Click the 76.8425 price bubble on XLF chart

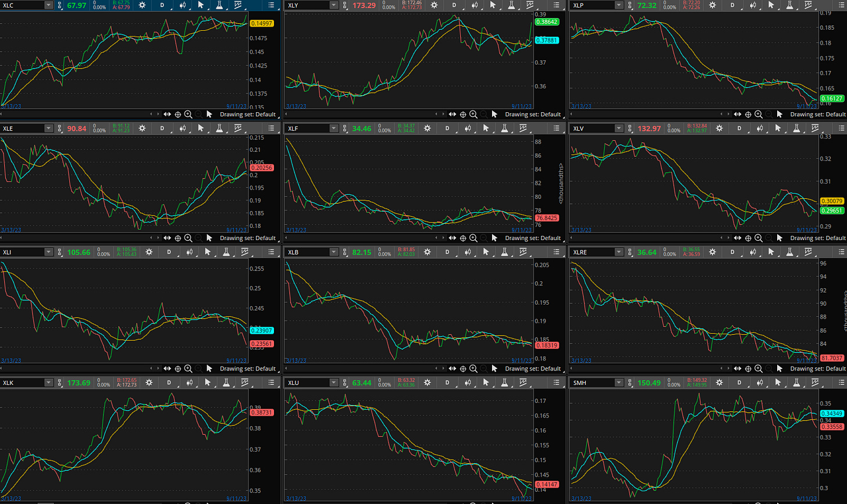click(x=546, y=218)
